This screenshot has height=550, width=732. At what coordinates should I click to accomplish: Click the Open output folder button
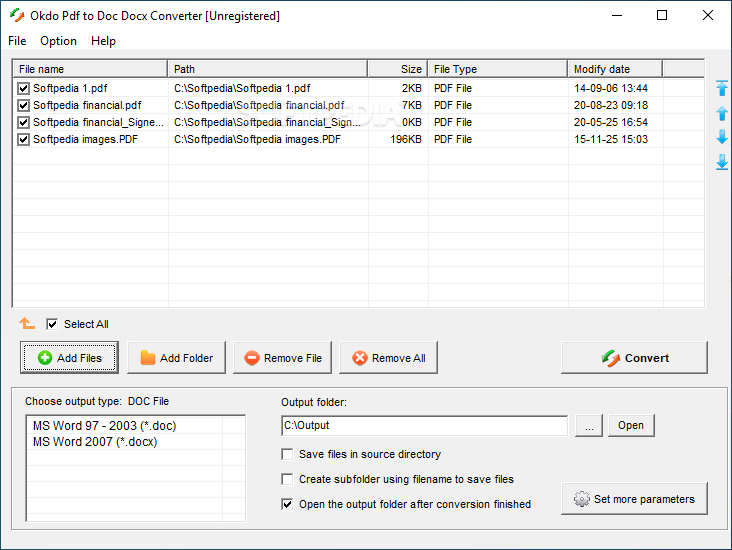pos(631,425)
